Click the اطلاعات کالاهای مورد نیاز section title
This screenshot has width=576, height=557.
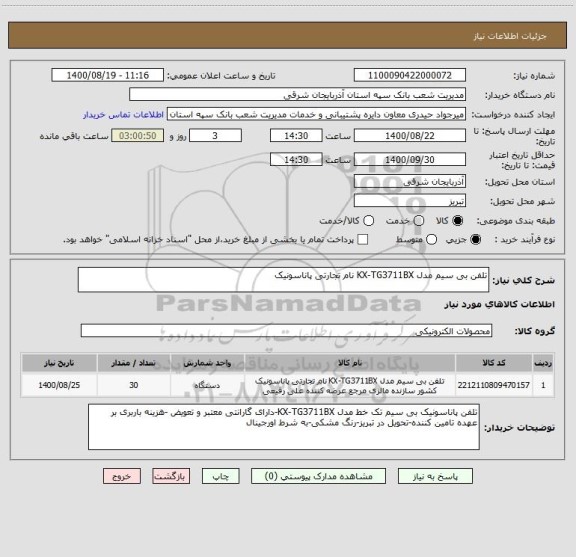[x=500, y=304]
